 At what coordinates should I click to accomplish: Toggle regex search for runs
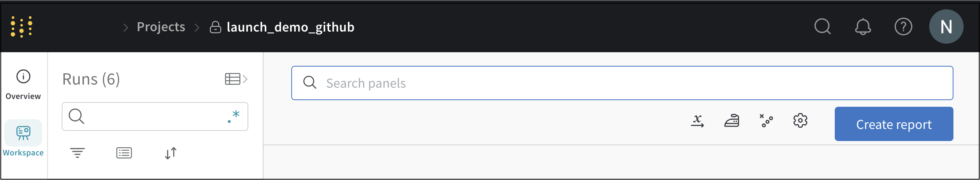pos(234,116)
